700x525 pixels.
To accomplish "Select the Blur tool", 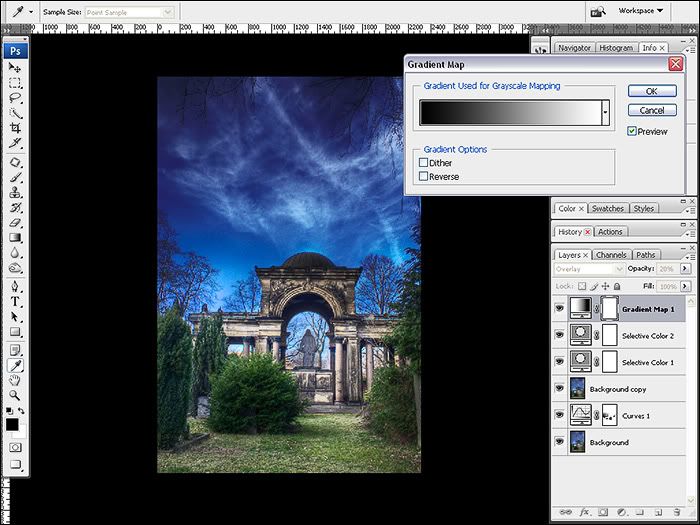I will pos(15,253).
